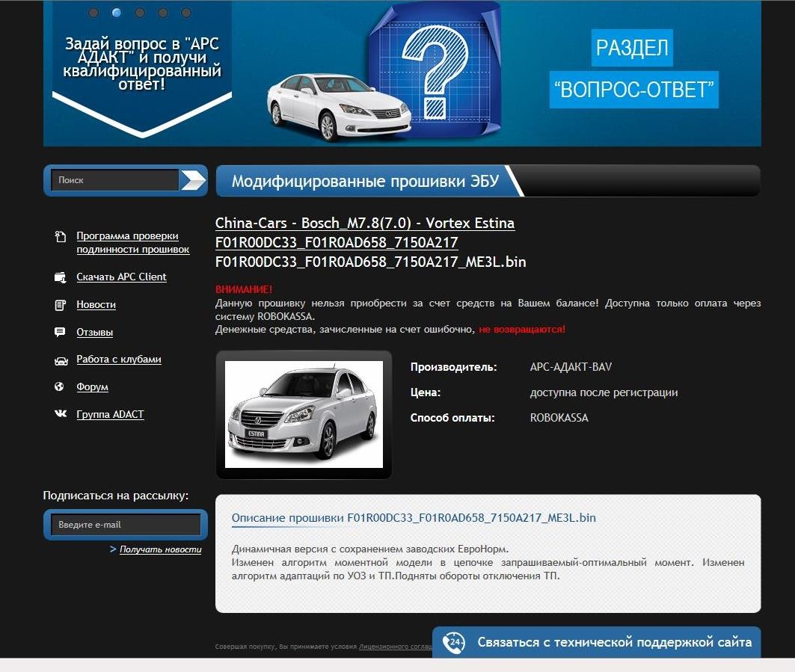This screenshot has width=795, height=672.
Task: Select the third banner slide dot
Action: (140, 13)
